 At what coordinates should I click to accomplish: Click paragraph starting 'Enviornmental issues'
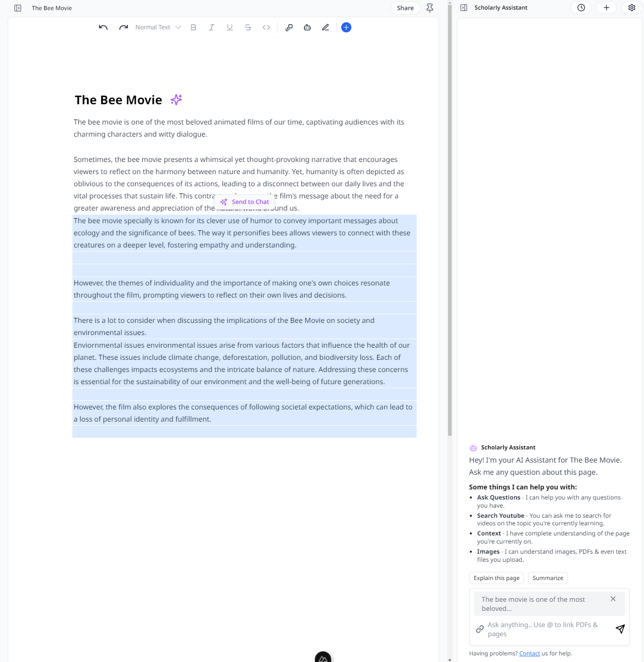pyautogui.click(x=245, y=363)
